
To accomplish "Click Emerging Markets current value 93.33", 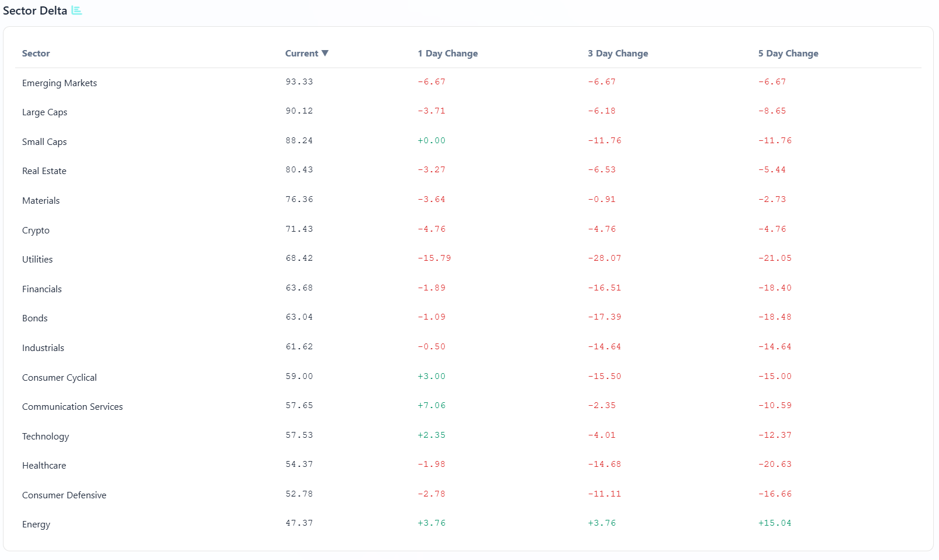I will tap(299, 81).
